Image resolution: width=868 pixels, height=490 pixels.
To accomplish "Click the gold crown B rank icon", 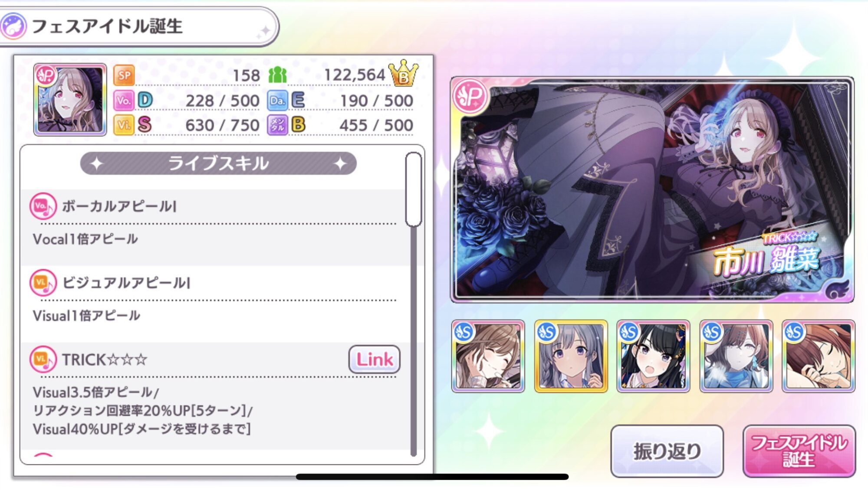I will click(x=404, y=73).
